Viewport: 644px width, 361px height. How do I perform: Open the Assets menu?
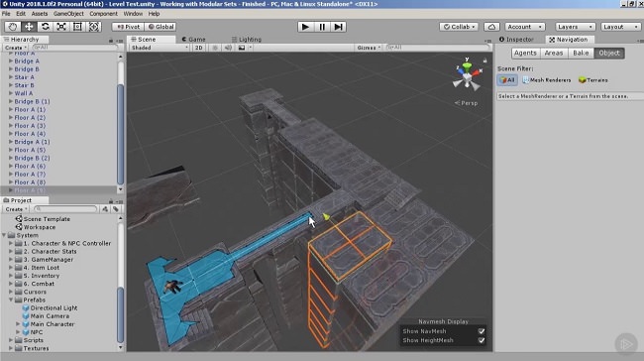(x=40, y=14)
